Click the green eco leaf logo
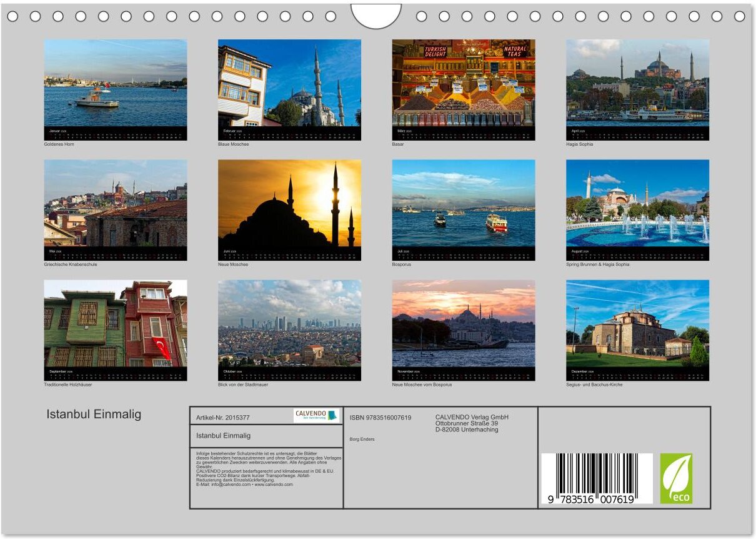The image size is (756, 539). pos(676,478)
